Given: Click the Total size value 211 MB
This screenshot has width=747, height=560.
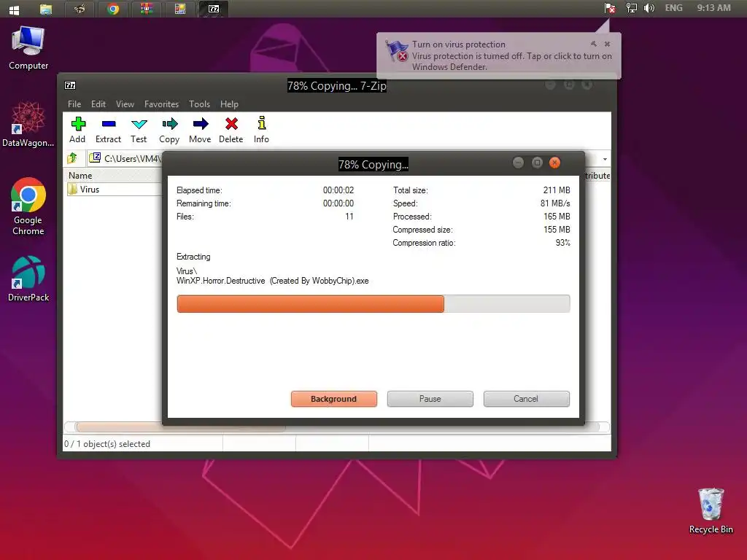Looking at the screenshot, I should point(557,190).
